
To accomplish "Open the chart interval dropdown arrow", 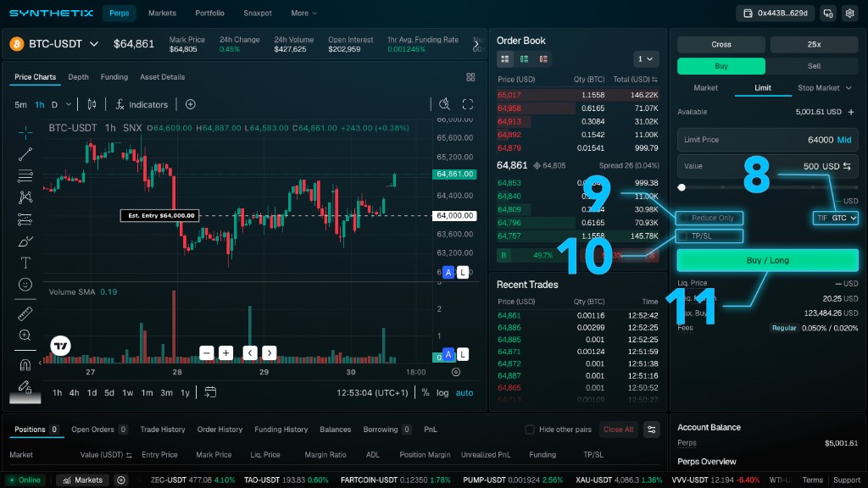I will click(69, 104).
